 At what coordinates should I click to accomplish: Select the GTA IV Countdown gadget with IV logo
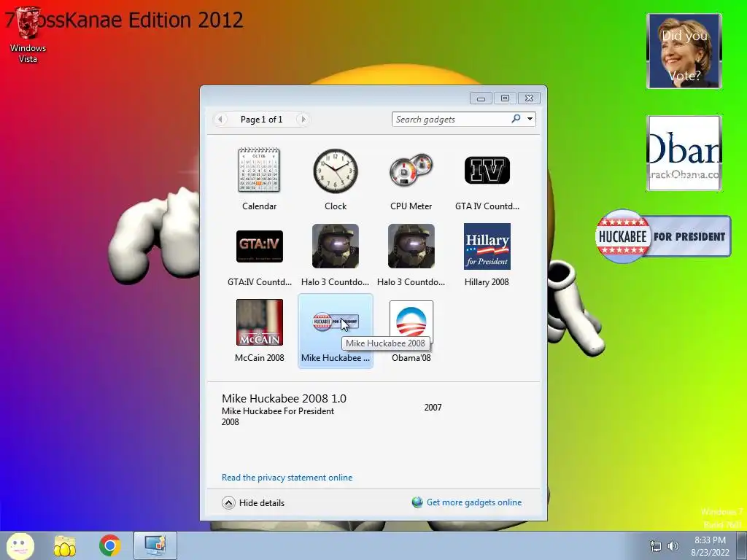(x=487, y=170)
